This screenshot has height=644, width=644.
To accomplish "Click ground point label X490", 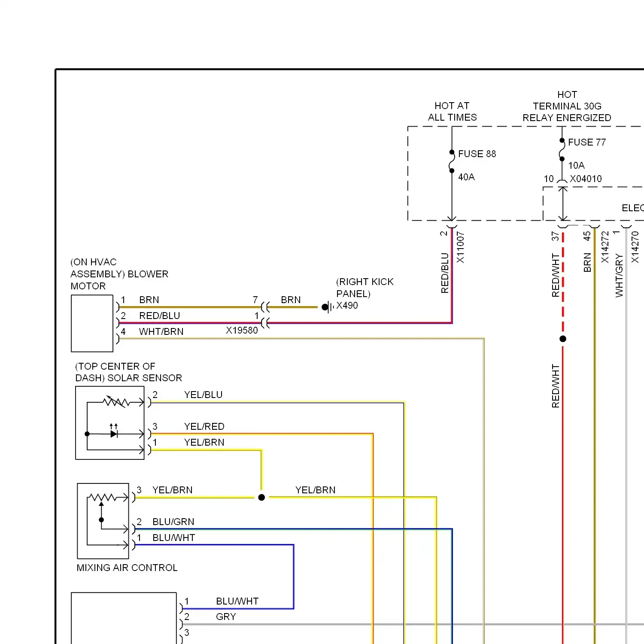I will tap(347, 305).
